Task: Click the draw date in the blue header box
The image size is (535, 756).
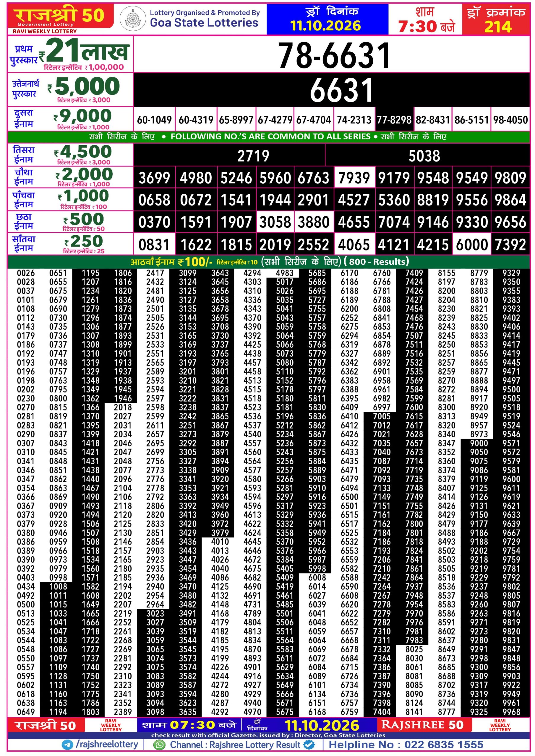Action: click(x=325, y=26)
